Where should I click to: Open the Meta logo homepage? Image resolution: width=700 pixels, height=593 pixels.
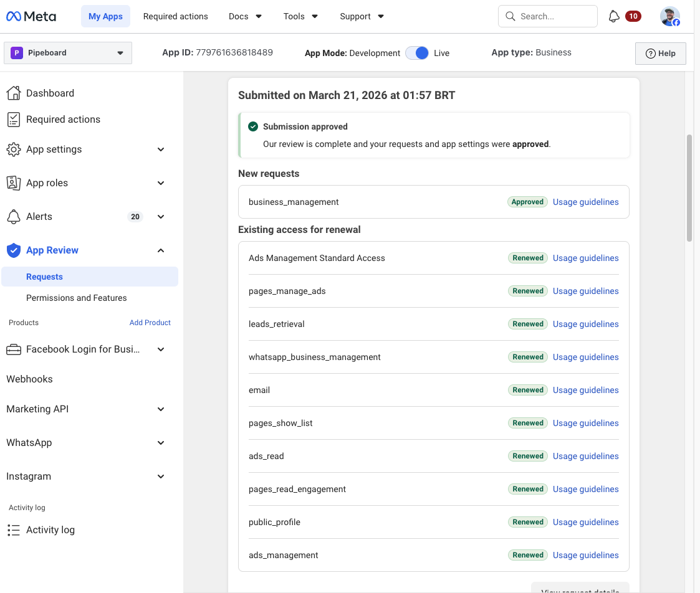31,16
